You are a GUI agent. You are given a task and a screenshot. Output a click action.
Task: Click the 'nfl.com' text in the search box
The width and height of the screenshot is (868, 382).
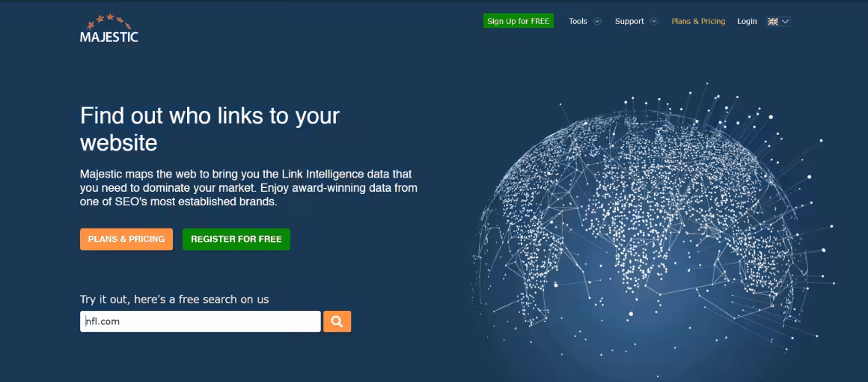click(103, 321)
